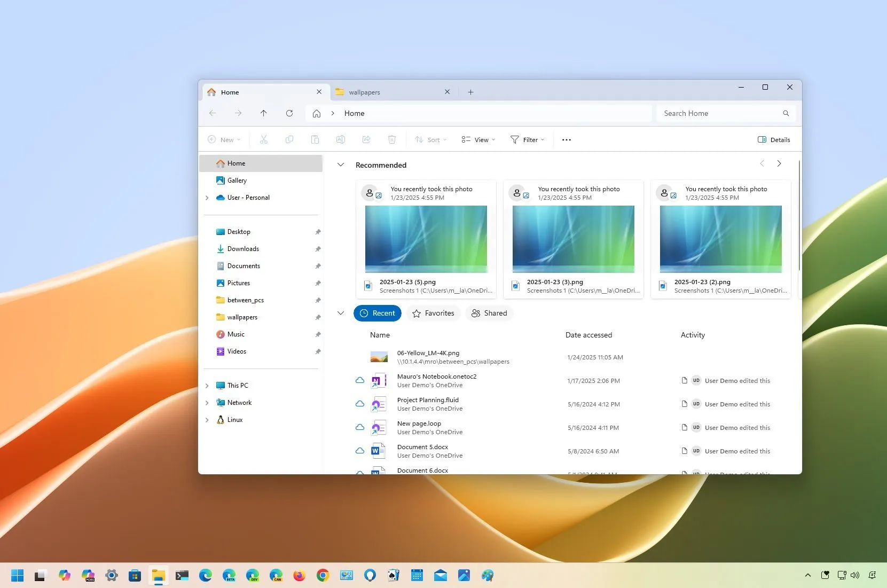Open Videos in navigation pane
The image size is (887, 588).
[261, 351]
